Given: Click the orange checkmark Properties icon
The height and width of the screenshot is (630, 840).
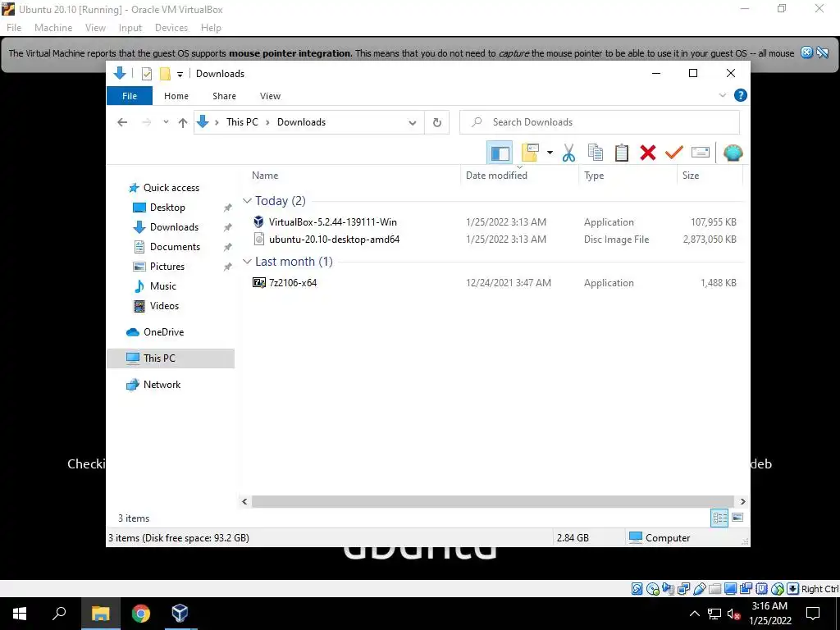Looking at the screenshot, I should coord(674,153).
